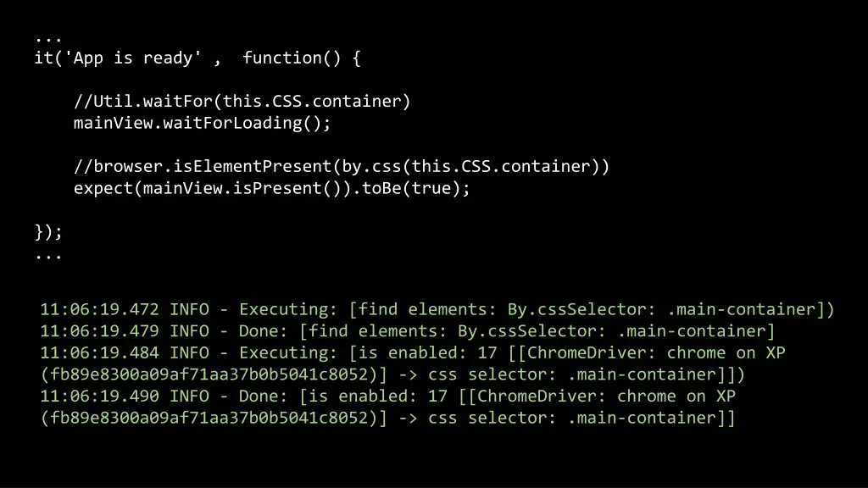Click the first .main-container]) selector text
868x488 pixels.
(x=751, y=309)
